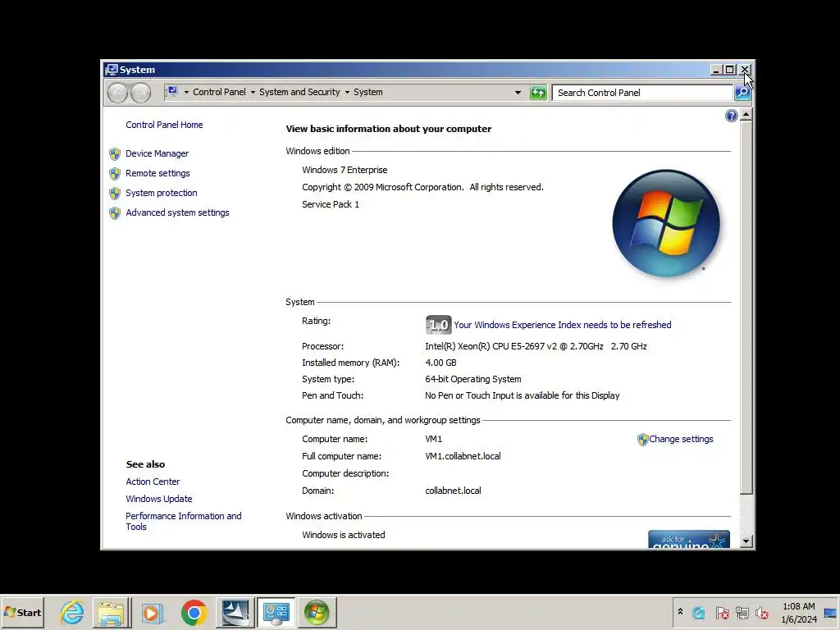Click the Forward navigation arrow

click(x=141, y=93)
